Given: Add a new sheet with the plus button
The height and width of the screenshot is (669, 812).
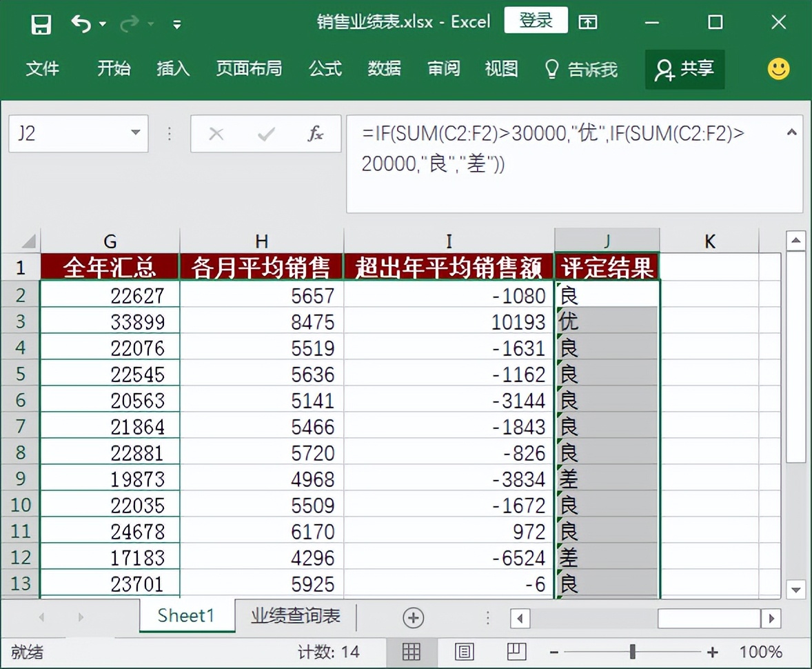Looking at the screenshot, I should 412,617.
